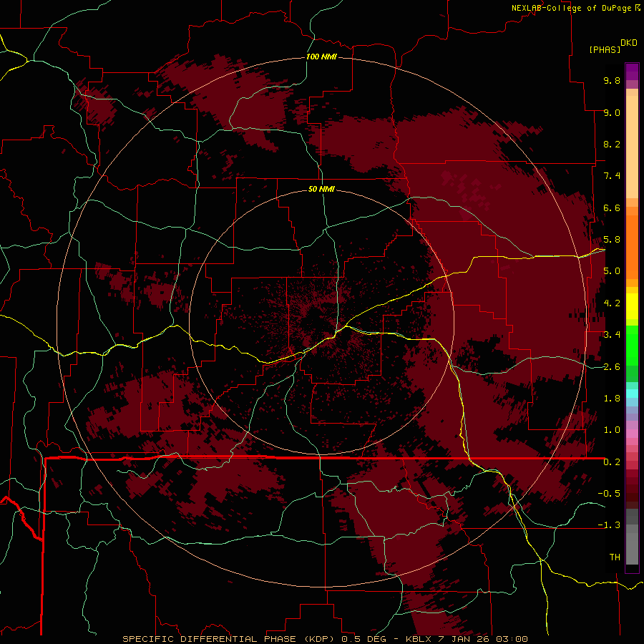This screenshot has width=644, height=644.
Task: Click the -1.3 scale value
Action: pyautogui.click(x=609, y=525)
